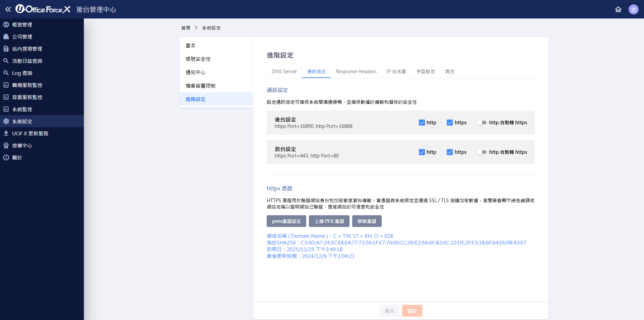644x320 pixels.
Task: Select 帳號安全性 settings section
Action: [216, 59]
